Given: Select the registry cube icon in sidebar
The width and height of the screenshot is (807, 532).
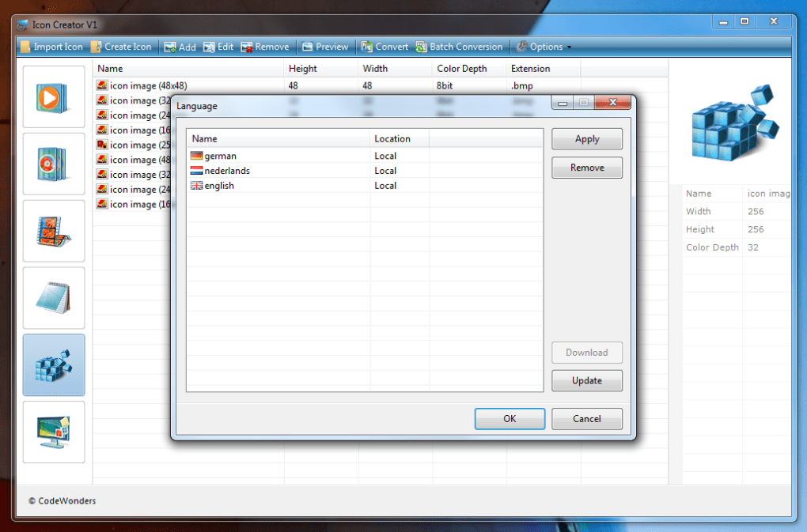Looking at the screenshot, I should coord(53,364).
